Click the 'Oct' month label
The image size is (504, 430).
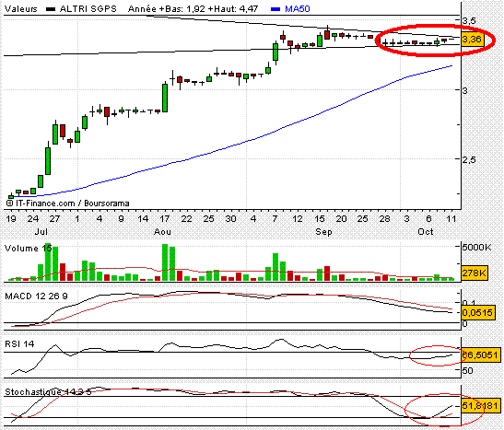pyautogui.click(x=426, y=232)
